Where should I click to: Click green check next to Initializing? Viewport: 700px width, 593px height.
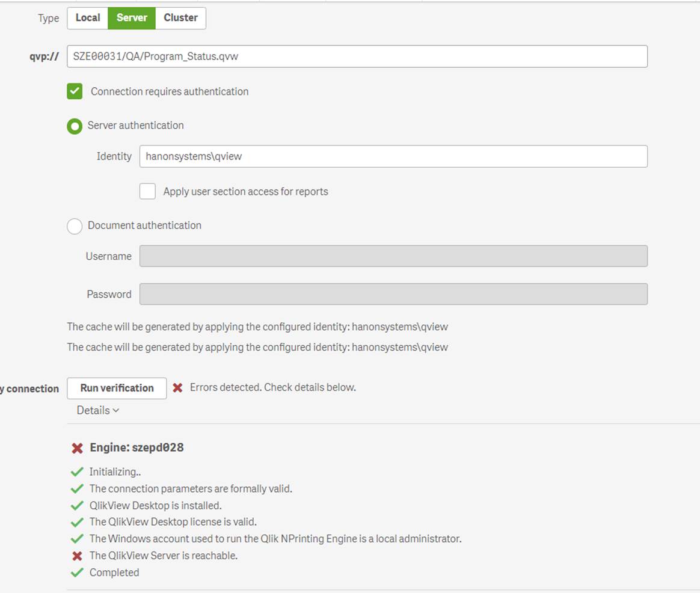point(76,472)
